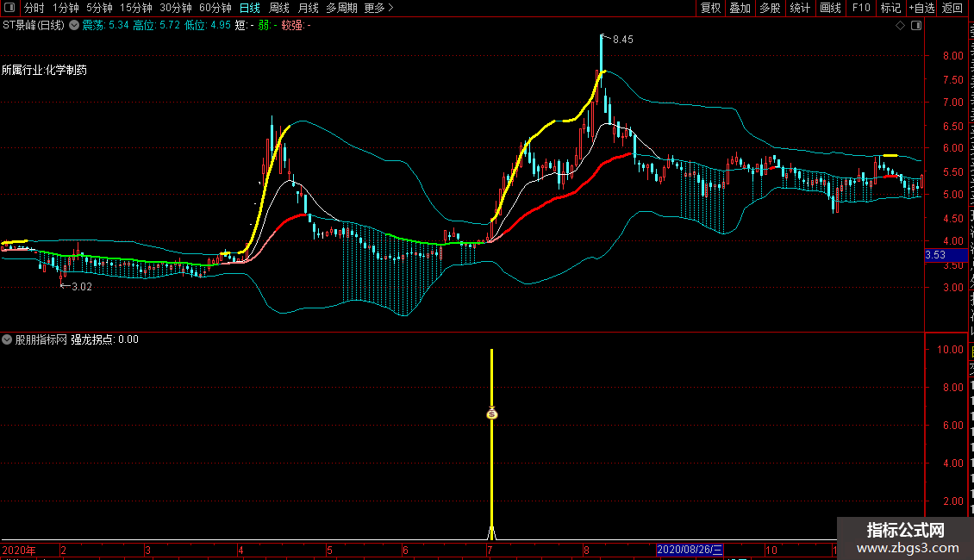Switch to the 分时 intraday view
This screenshot has width=974, height=560.
[34, 8]
